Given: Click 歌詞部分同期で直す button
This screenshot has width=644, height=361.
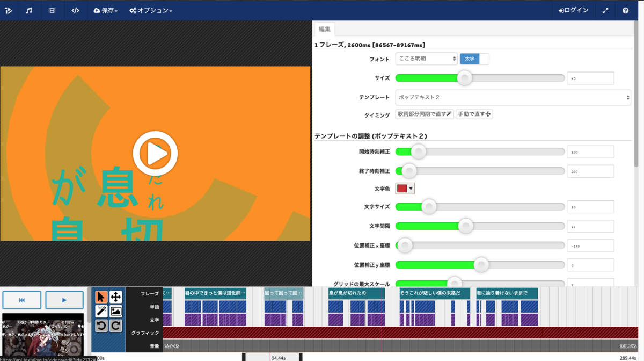Looking at the screenshot, I should 425,114.
